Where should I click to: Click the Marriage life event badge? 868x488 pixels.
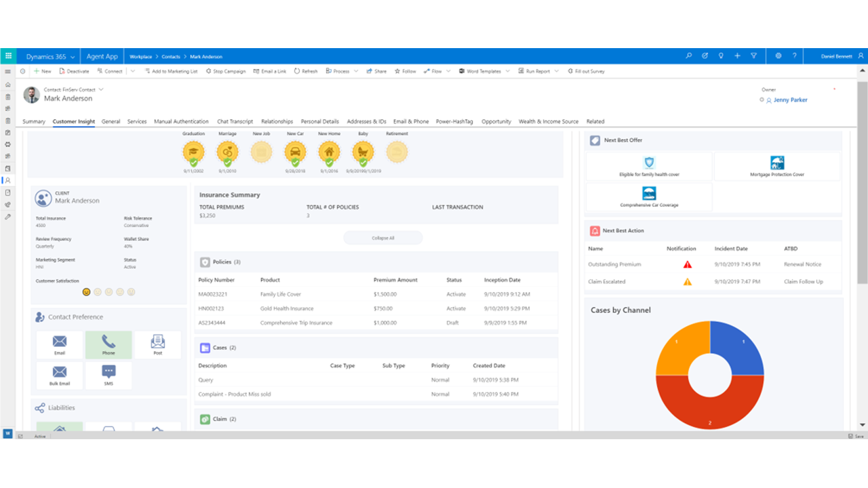tap(227, 152)
